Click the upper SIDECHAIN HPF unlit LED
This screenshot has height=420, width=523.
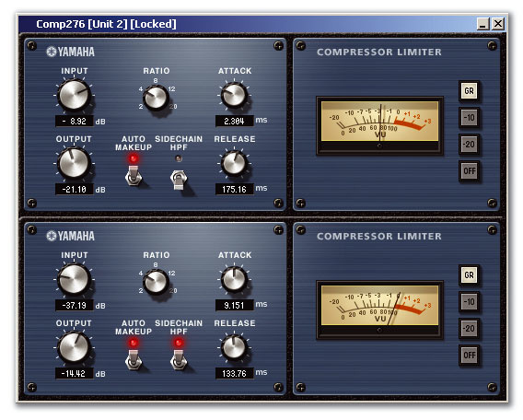coord(179,158)
